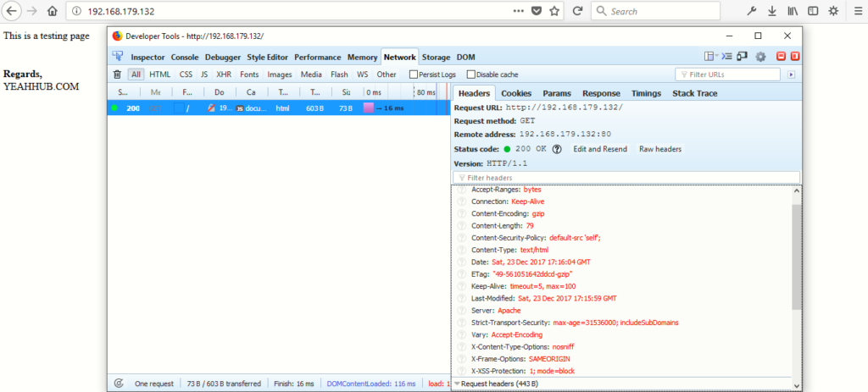Screen dimensions: 868x392
Task: Toggle responsive design mode icon
Action: pyautogui.click(x=742, y=57)
